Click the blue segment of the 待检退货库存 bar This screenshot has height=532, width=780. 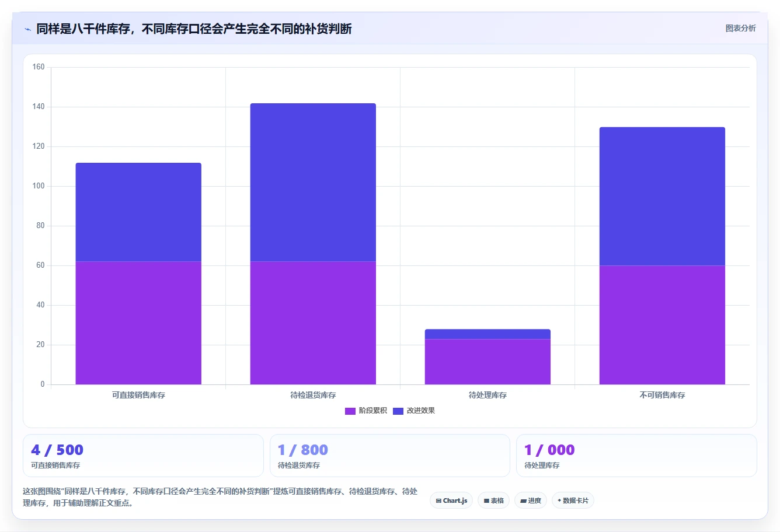pyautogui.click(x=313, y=183)
